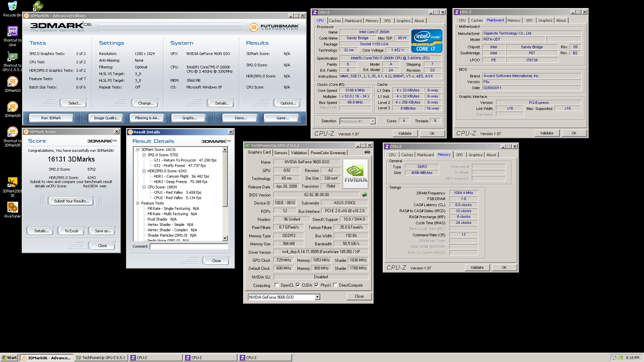Open the Processor #1 selection dropdown in CPU-Z

pos(373,121)
